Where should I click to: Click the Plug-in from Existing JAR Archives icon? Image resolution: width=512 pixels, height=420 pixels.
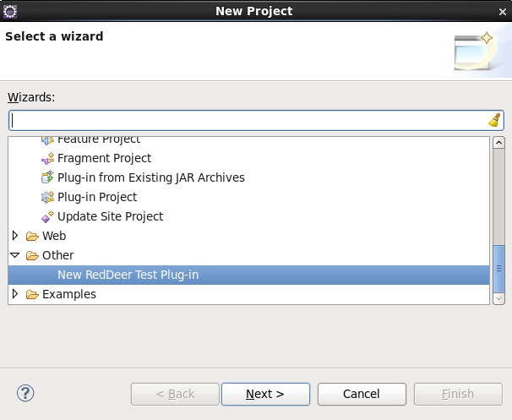tap(47, 177)
